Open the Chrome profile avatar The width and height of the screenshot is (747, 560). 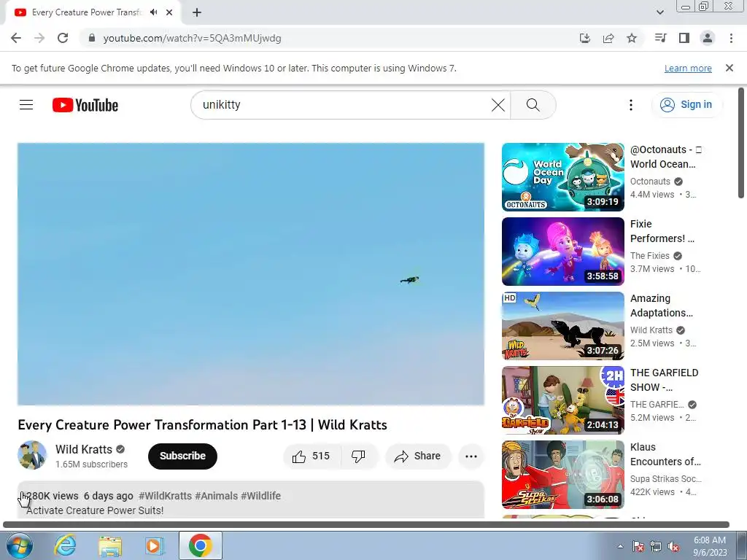708,38
